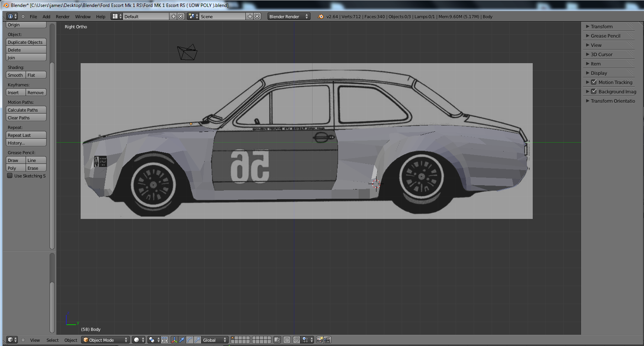Render OpenGL animation clapper icon
This screenshot has width=644, height=346.
(327, 340)
